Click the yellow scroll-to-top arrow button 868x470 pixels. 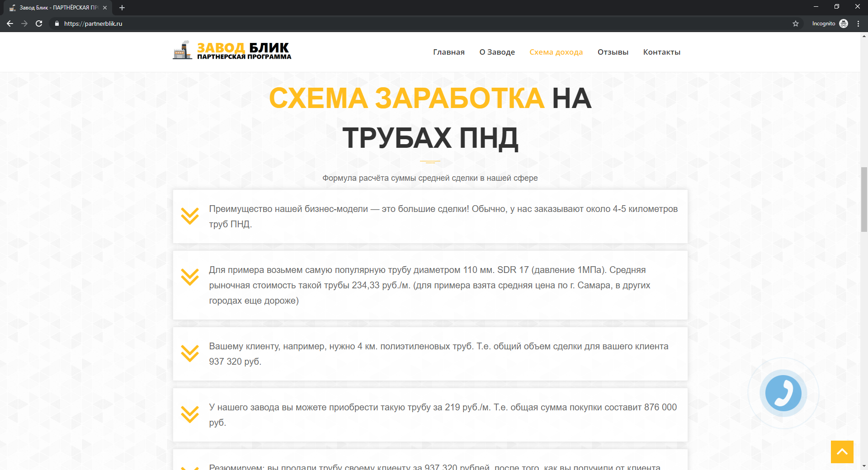click(x=842, y=451)
